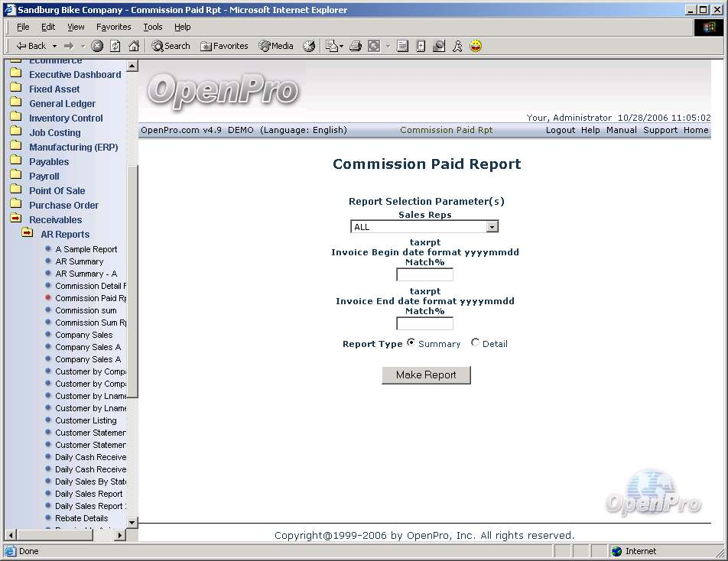Image resolution: width=728 pixels, height=561 pixels.
Task: Open the Receivables folder icon
Action: pyautogui.click(x=15, y=219)
